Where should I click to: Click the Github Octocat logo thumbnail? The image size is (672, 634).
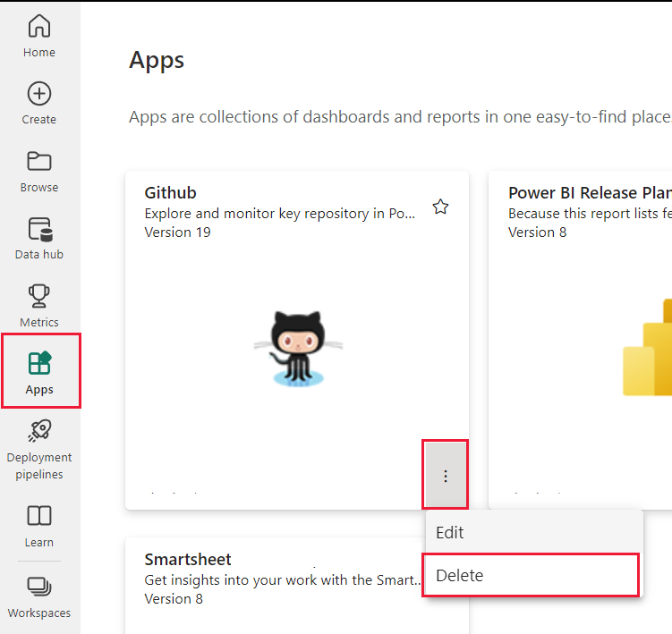(298, 348)
